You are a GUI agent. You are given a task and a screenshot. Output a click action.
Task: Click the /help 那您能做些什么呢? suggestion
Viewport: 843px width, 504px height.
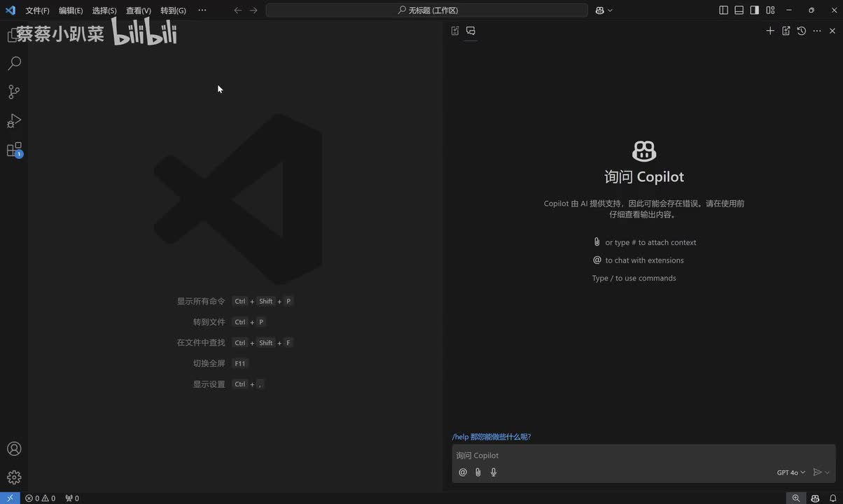pos(492,437)
